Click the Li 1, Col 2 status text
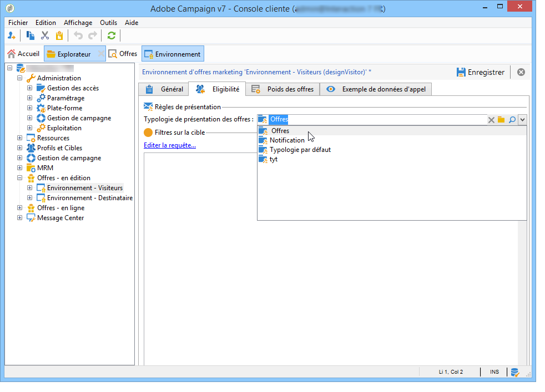The height and width of the screenshot is (392, 545). tap(451, 372)
